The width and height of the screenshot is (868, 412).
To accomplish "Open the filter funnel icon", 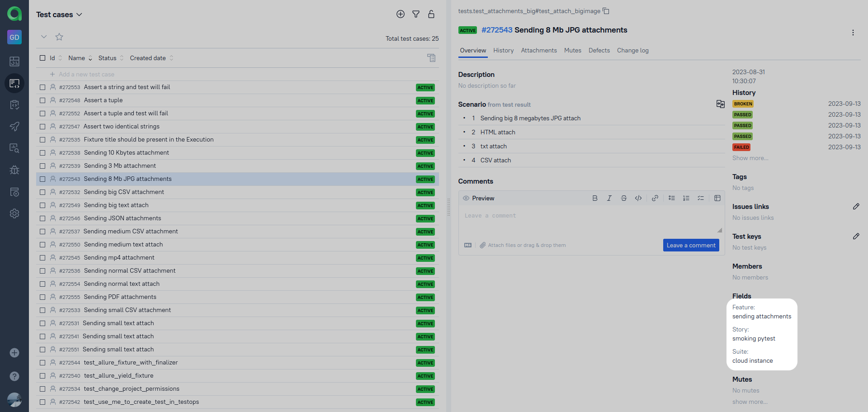I will [416, 14].
